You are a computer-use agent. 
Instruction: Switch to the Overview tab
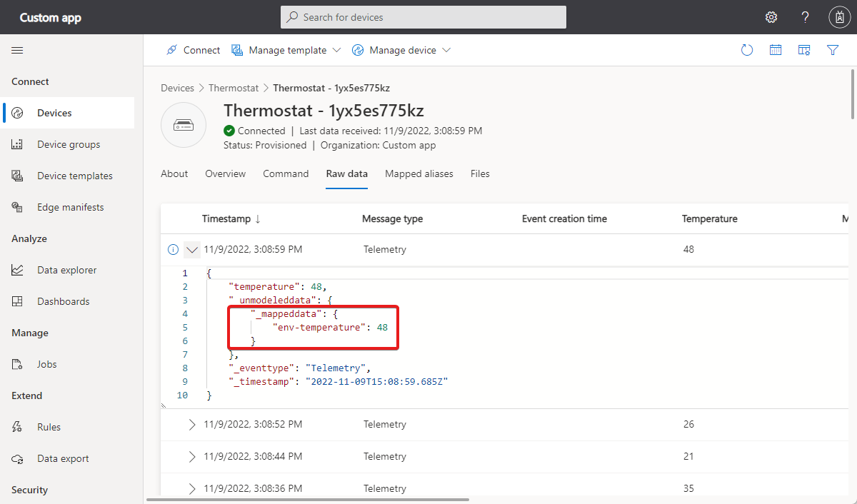click(x=225, y=173)
